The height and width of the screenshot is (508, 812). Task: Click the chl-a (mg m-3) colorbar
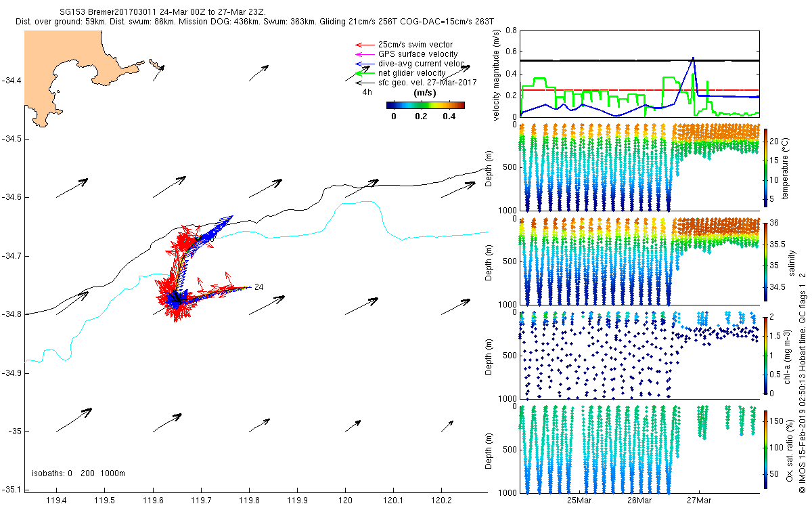[x=766, y=354]
